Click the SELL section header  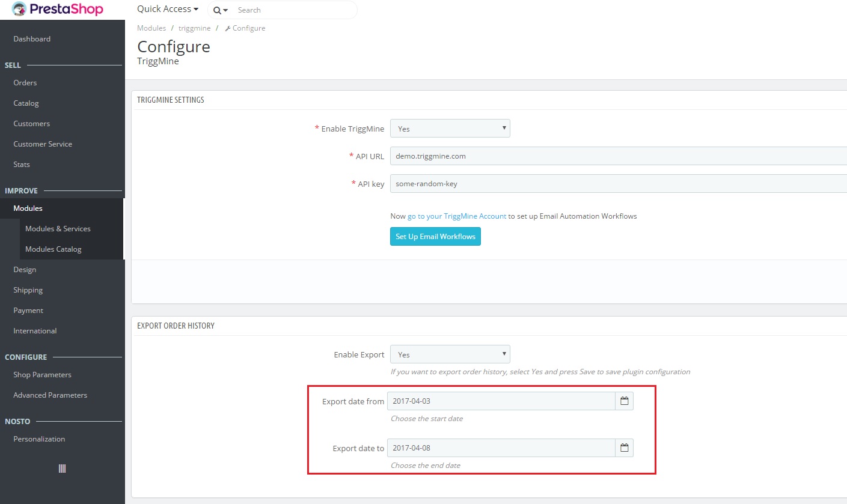coord(13,65)
